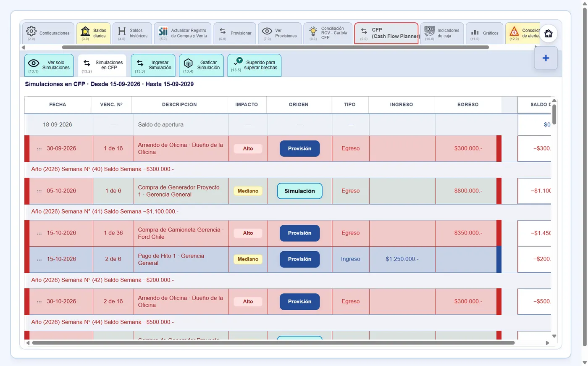The image size is (588, 366).
Task: Click $1.250.000.- ingreso value
Action: [402, 259]
